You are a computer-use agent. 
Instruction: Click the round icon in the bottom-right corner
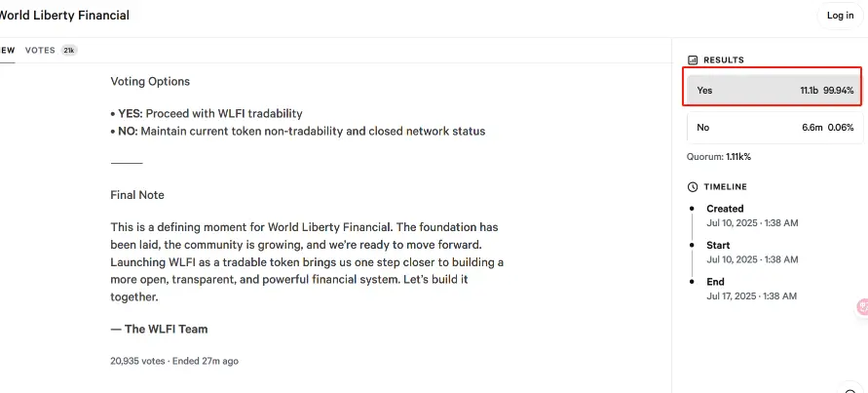tap(849, 387)
